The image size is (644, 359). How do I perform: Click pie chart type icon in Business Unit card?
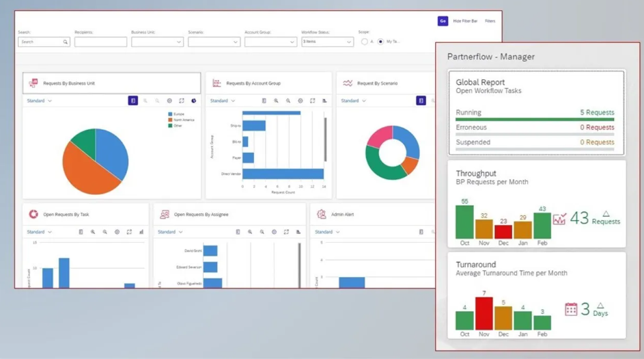click(194, 101)
